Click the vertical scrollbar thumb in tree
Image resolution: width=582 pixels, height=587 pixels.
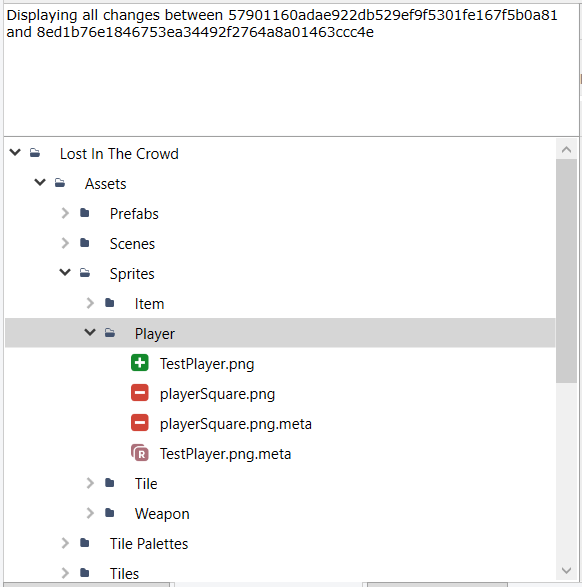(x=566, y=271)
